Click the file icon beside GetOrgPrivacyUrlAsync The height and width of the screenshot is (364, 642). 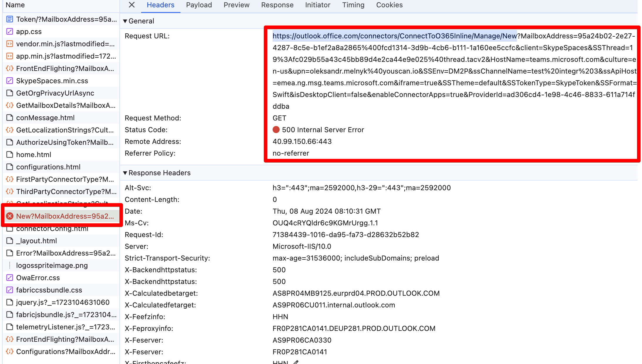[10, 93]
